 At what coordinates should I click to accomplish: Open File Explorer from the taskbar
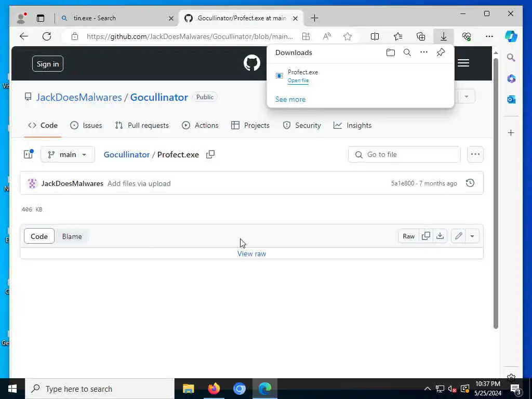tap(188, 389)
